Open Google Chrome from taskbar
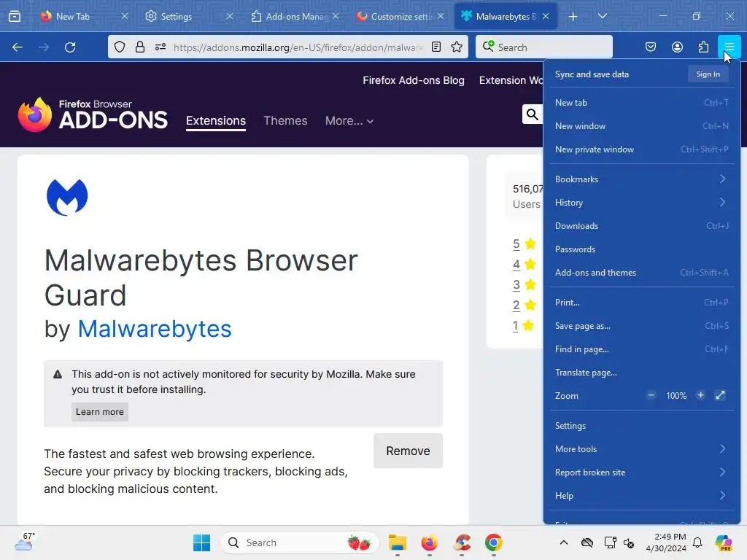 494,542
